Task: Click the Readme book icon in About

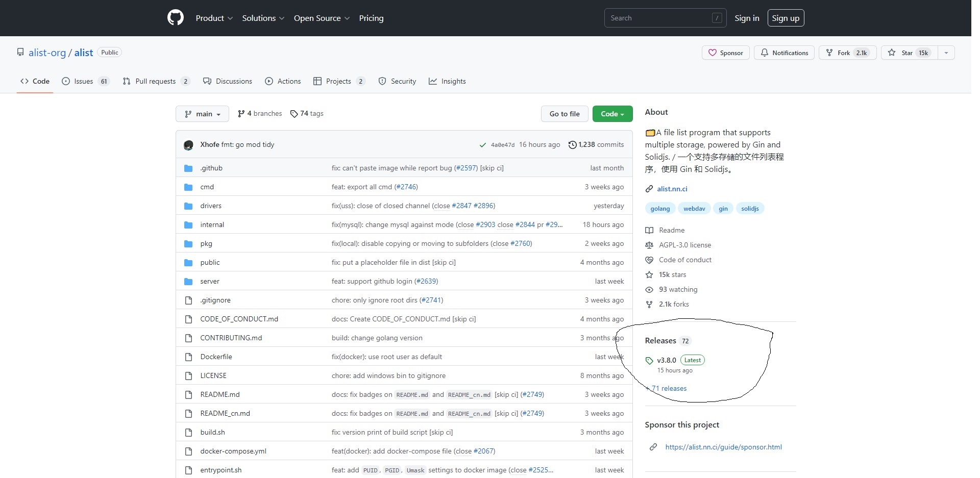Action: point(649,230)
